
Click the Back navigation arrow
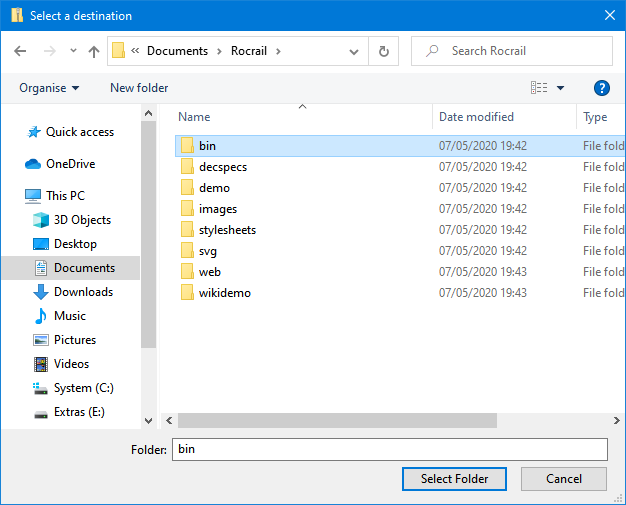point(20,51)
